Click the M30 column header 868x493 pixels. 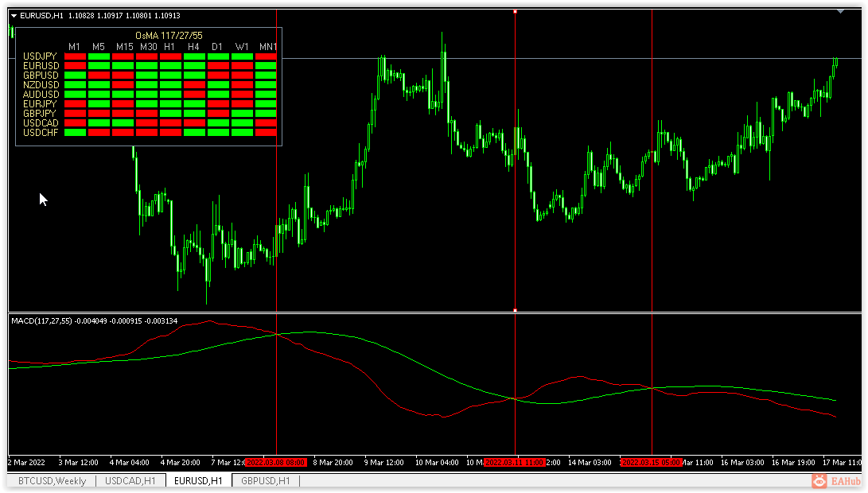(148, 46)
